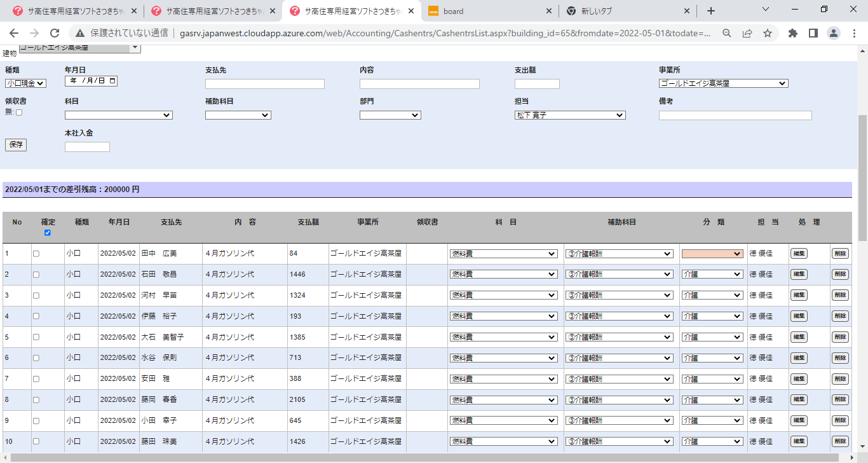Screen dimensions: 868x463
Task: Switch to the board tab
Action: 486,11
